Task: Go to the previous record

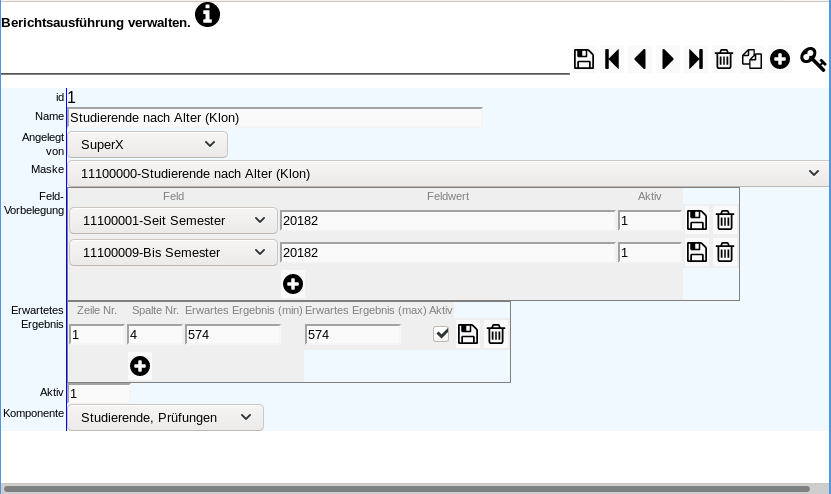Action: pos(640,59)
